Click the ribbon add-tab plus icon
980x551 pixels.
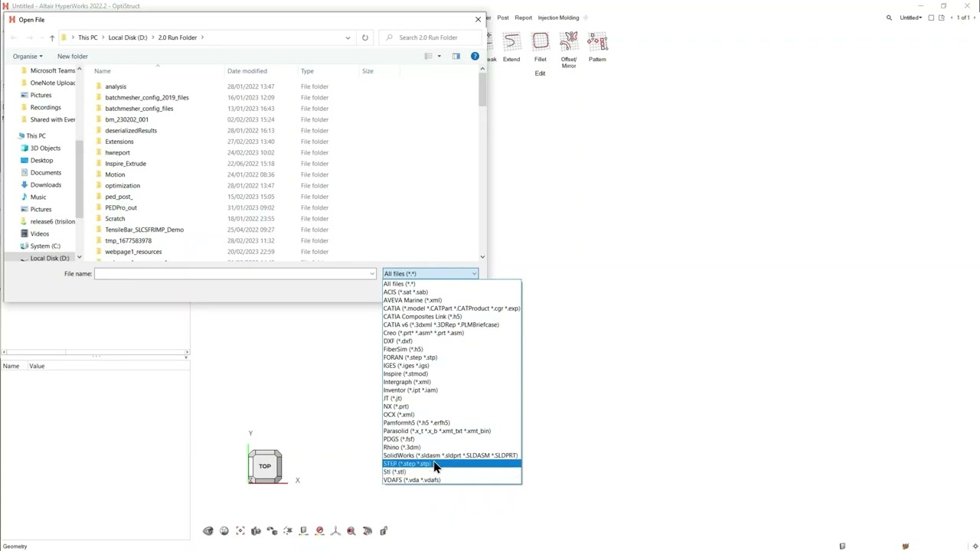pos(586,18)
